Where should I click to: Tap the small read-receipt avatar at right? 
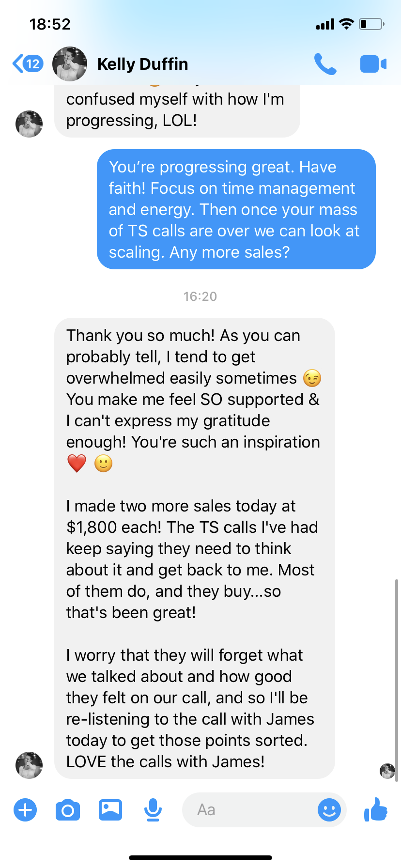pos(387,771)
